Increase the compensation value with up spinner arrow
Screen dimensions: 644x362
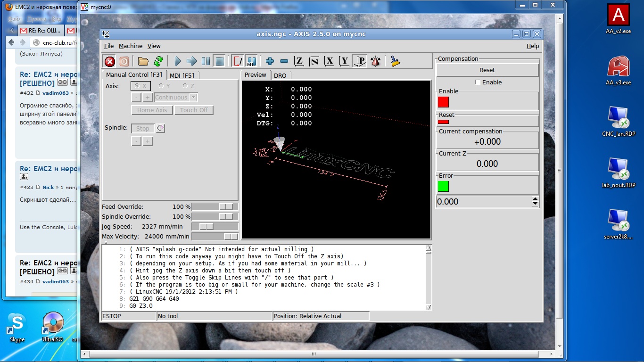tap(535, 199)
